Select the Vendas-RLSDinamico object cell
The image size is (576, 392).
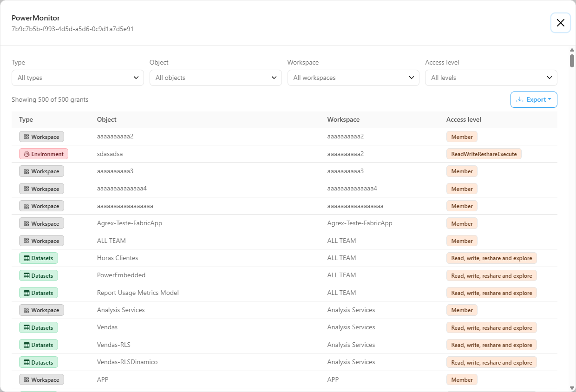127,362
